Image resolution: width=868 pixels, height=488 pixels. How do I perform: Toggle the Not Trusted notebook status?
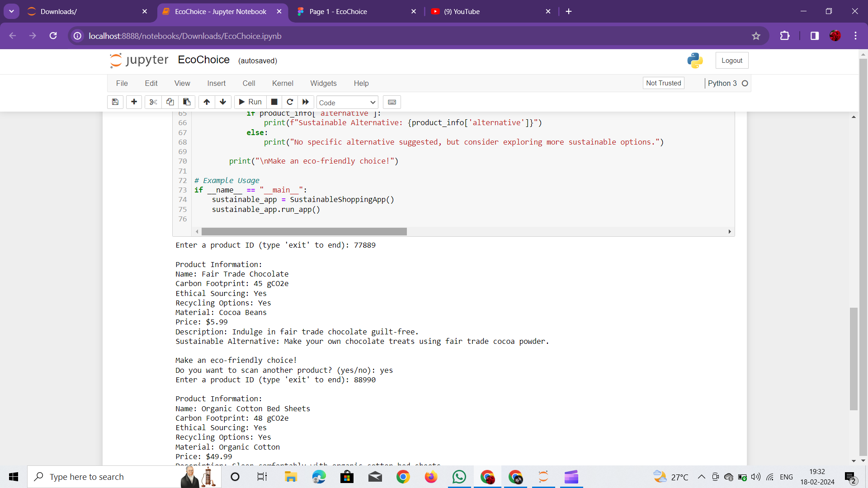click(x=663, y=83)
